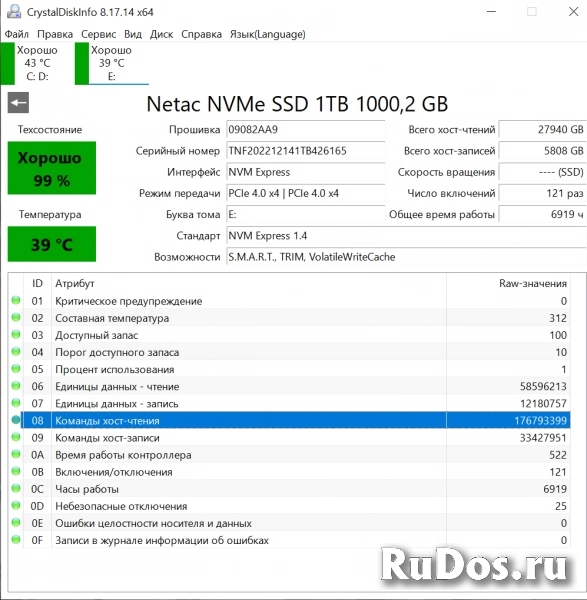Click the 39 °C temperature button

pyautogui.click(x=52, y=244)
